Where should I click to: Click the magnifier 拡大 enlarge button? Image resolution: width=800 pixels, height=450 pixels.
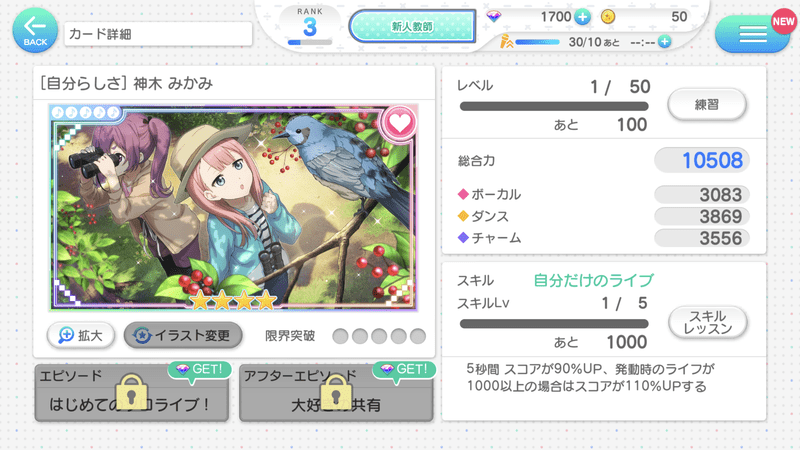(81, 335)
